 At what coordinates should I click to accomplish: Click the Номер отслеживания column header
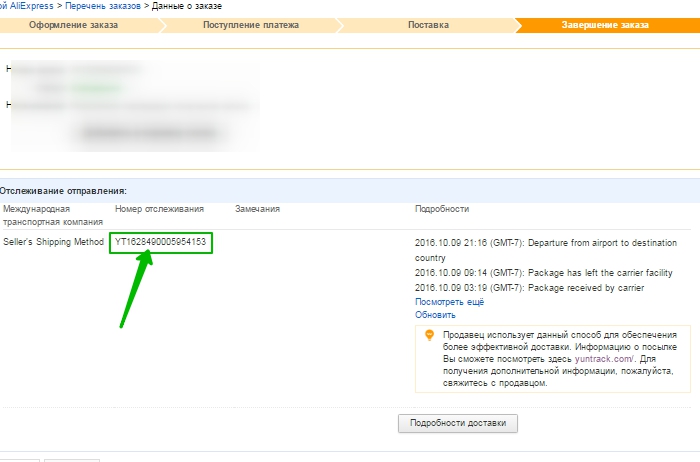(159, 209)
